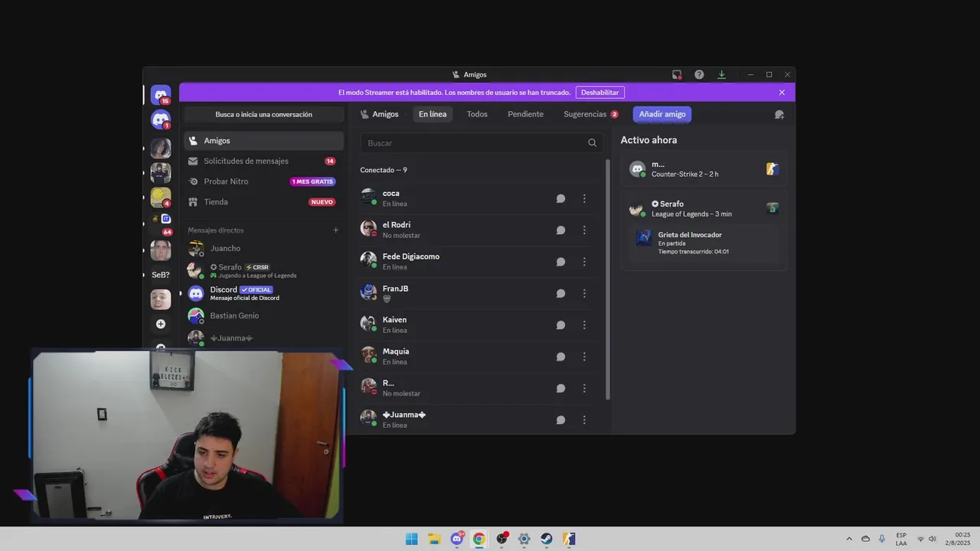Open more options for Maquia
This screenshot has width=980, height=551.
[x=584, y=357]
